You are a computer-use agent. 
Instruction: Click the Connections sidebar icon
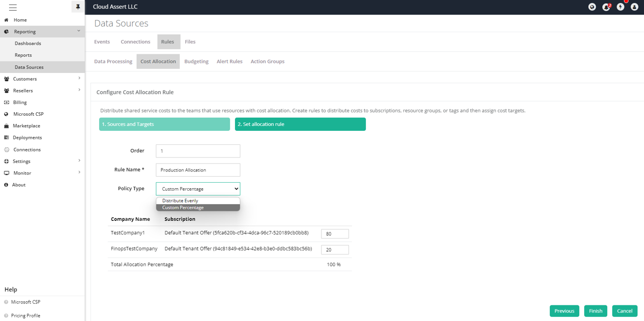tap(7, 149)
